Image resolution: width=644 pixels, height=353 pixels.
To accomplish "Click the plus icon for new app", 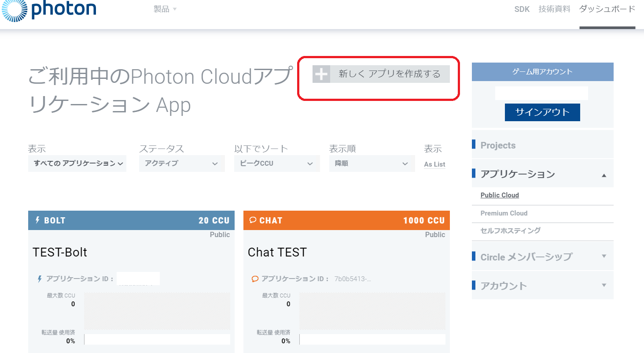I will pos(321,74).
